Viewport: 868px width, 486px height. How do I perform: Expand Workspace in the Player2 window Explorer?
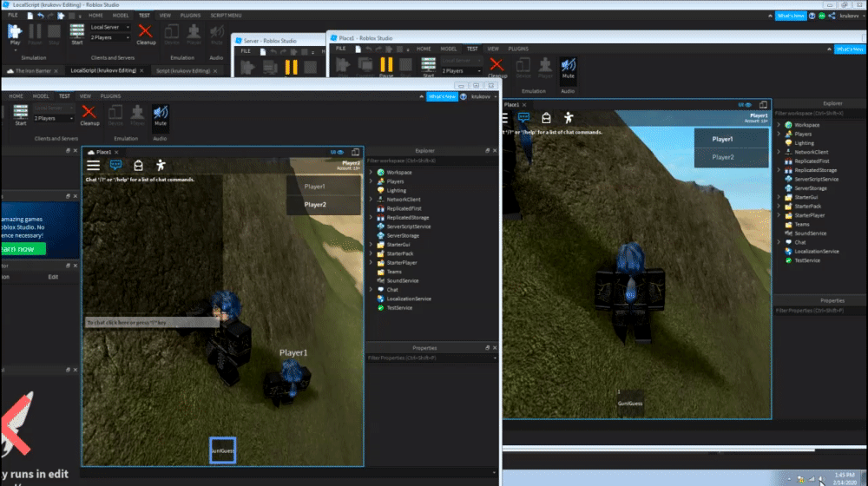[x=371, y=172]
